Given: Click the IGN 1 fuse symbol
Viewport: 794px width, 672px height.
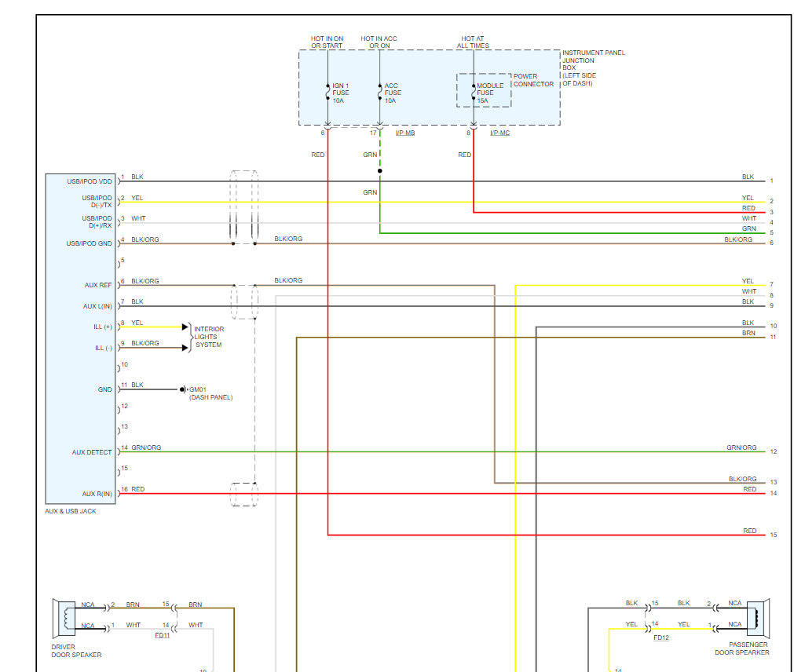Looking at the screenshot, I should tap(327, 92).
